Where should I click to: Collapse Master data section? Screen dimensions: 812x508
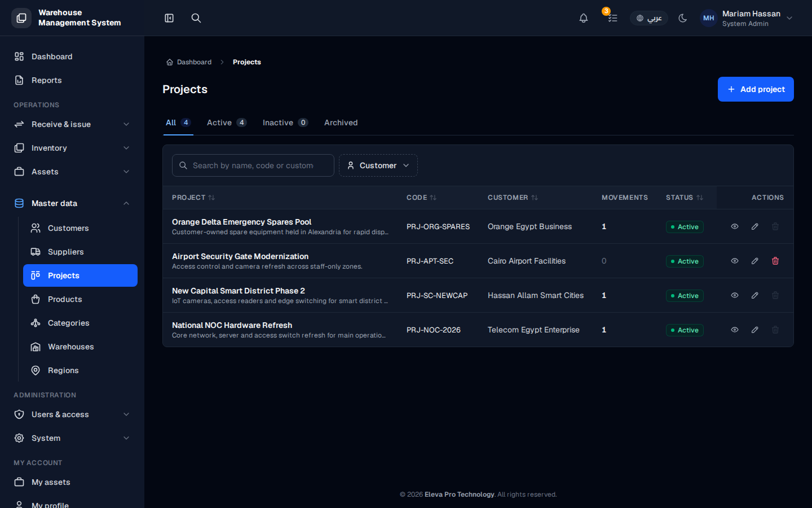point(72,203)
